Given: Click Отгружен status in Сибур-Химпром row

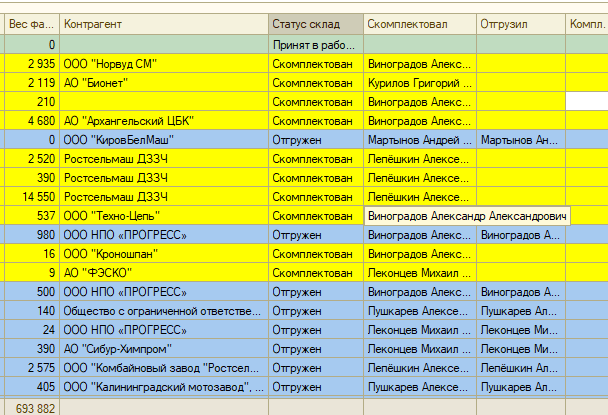Looking at the screenshot, I should [x=316, y=349].
